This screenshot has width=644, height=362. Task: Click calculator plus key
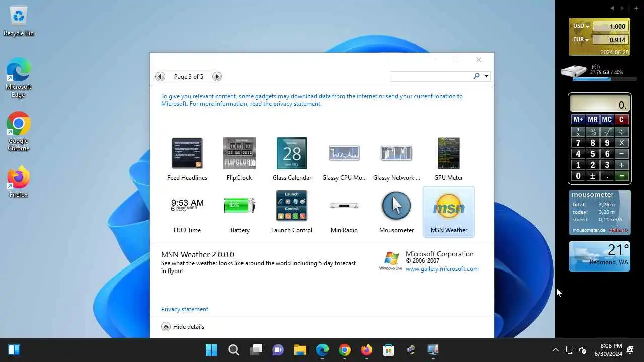tap(621, 165)
